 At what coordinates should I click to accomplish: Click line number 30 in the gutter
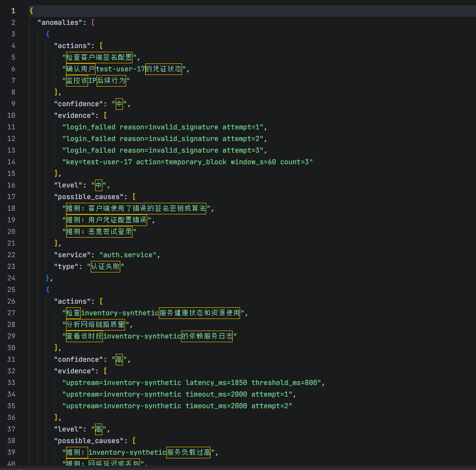[x=11, y=348]
